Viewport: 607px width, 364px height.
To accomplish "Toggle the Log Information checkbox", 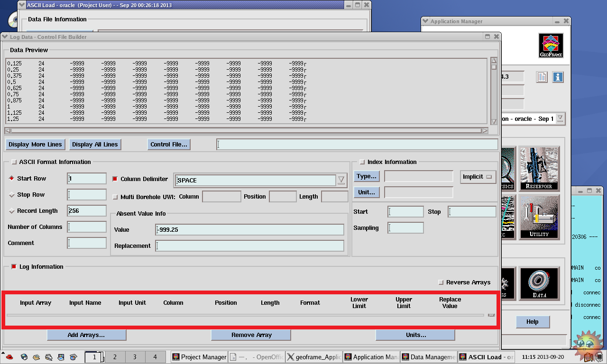I will tap(14, 267).
